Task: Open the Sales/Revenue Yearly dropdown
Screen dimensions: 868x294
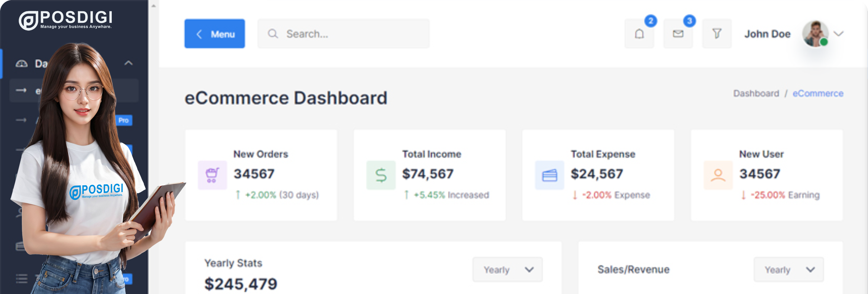Action: (788, 269)
